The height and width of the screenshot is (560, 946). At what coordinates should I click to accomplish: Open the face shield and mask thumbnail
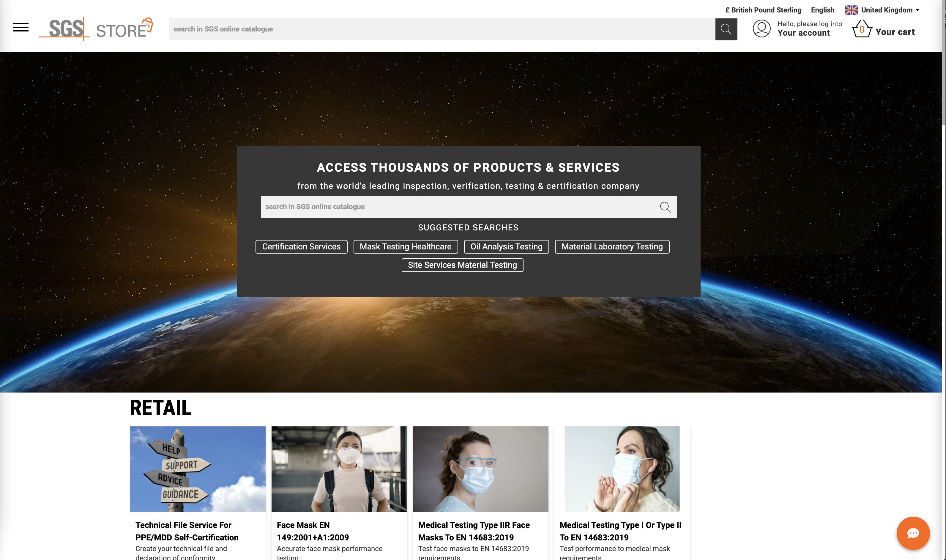tap(480, 469)
